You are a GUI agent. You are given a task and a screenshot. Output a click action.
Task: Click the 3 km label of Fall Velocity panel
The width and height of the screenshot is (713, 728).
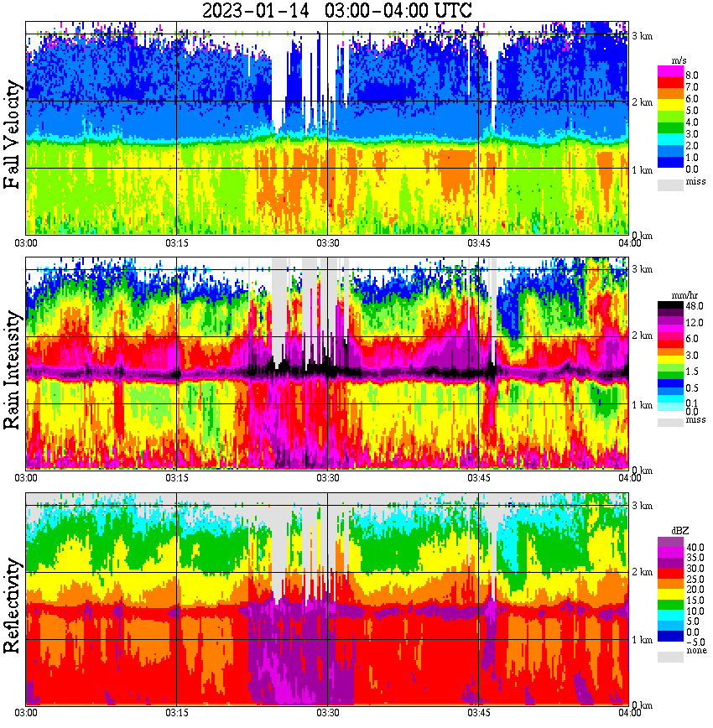[643, 36]
